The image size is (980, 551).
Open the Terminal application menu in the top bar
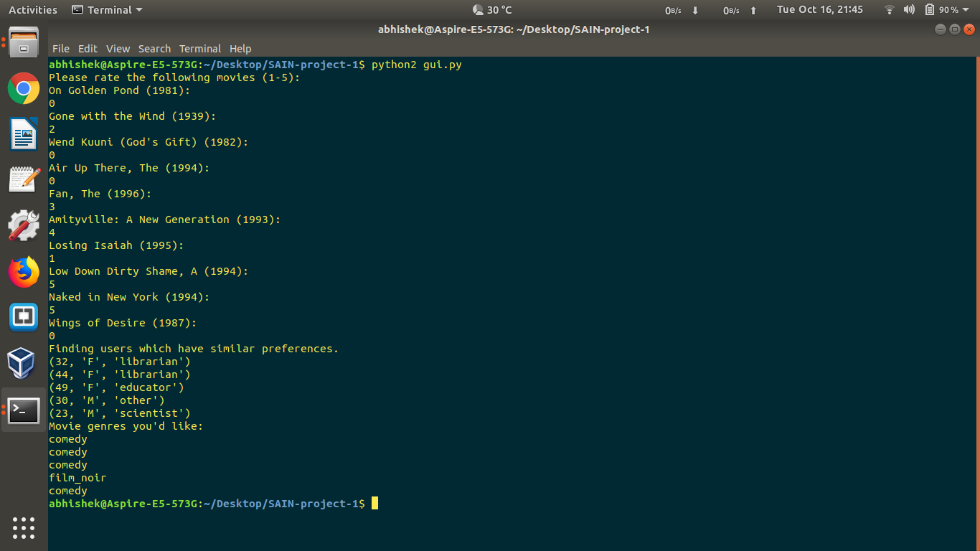[x=106, y=9]
